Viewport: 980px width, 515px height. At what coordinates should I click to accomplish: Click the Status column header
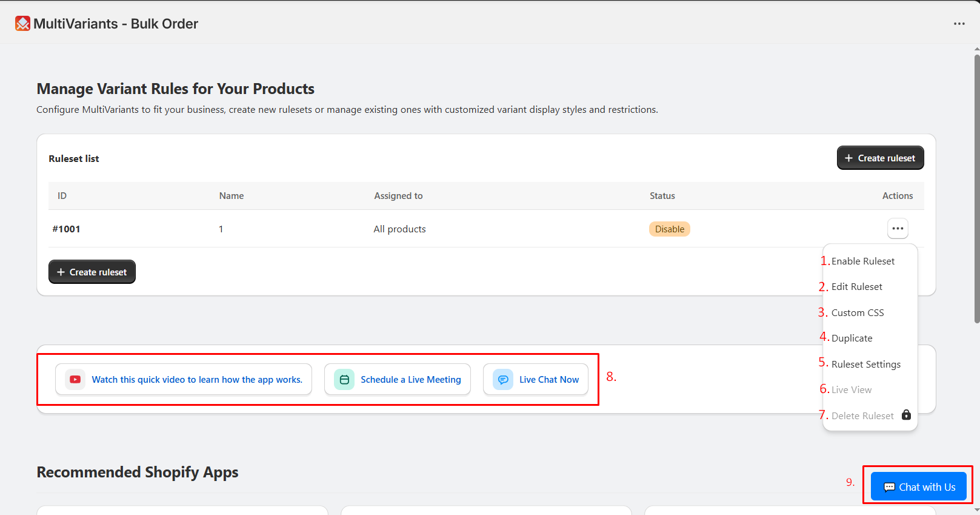[662, 195]
